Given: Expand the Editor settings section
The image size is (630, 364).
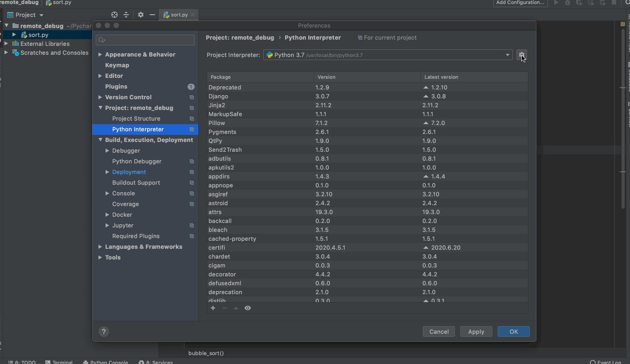Looking at the screenshot, I should click(x=100, y=76).
